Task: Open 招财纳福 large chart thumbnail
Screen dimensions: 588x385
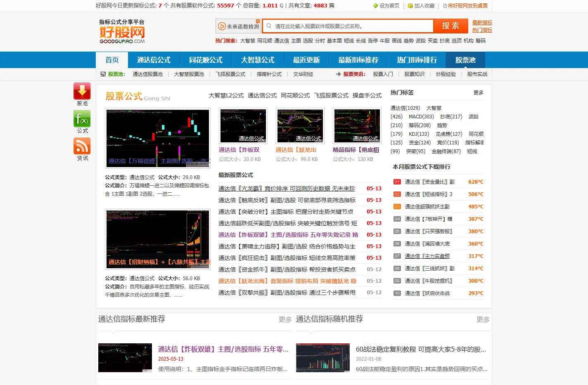Action: 158,239
